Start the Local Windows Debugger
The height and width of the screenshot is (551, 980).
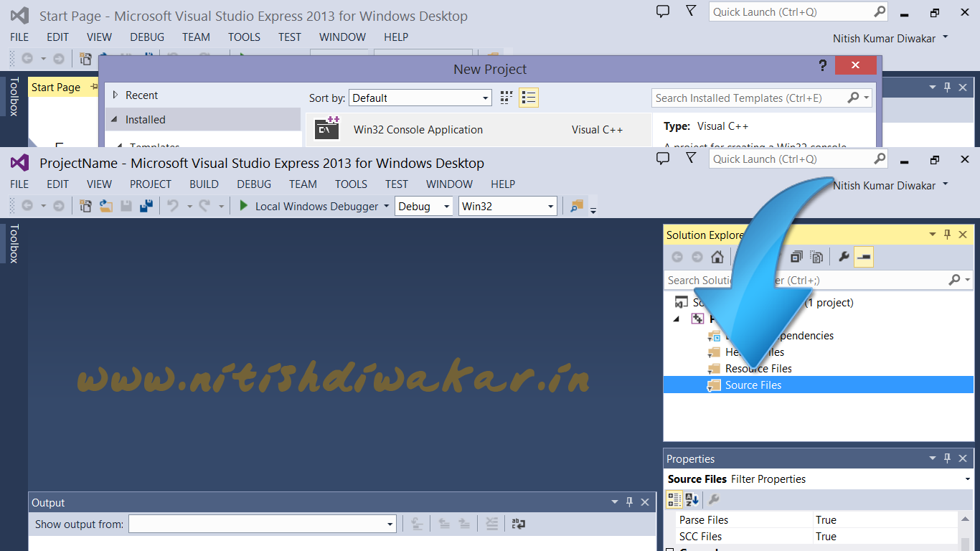click(309, 206)
